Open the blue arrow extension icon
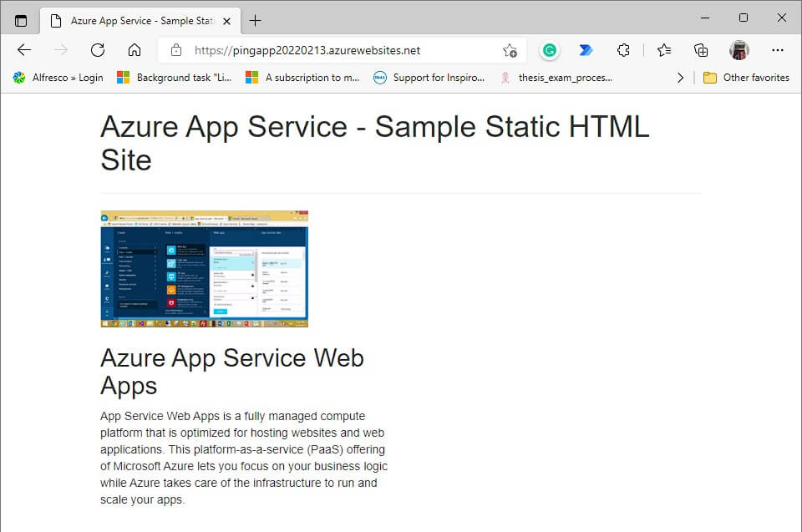Viewport: 802px width, 532px height. 586,50
